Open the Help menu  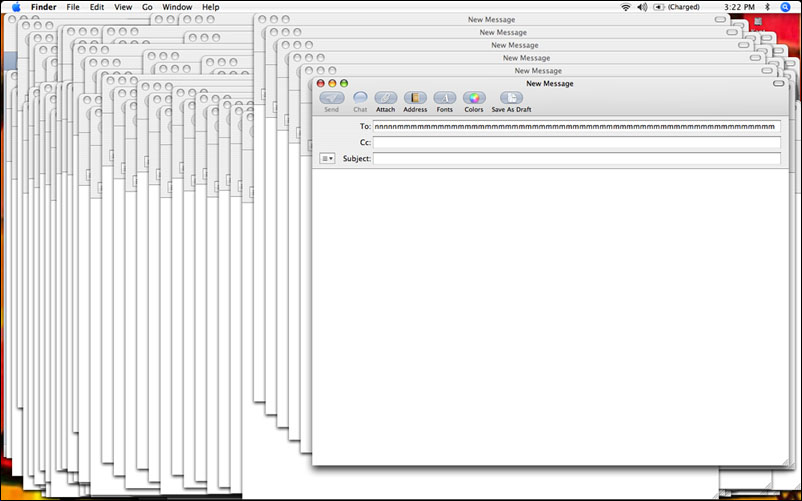pyautogui.click(x=211, y=7)
